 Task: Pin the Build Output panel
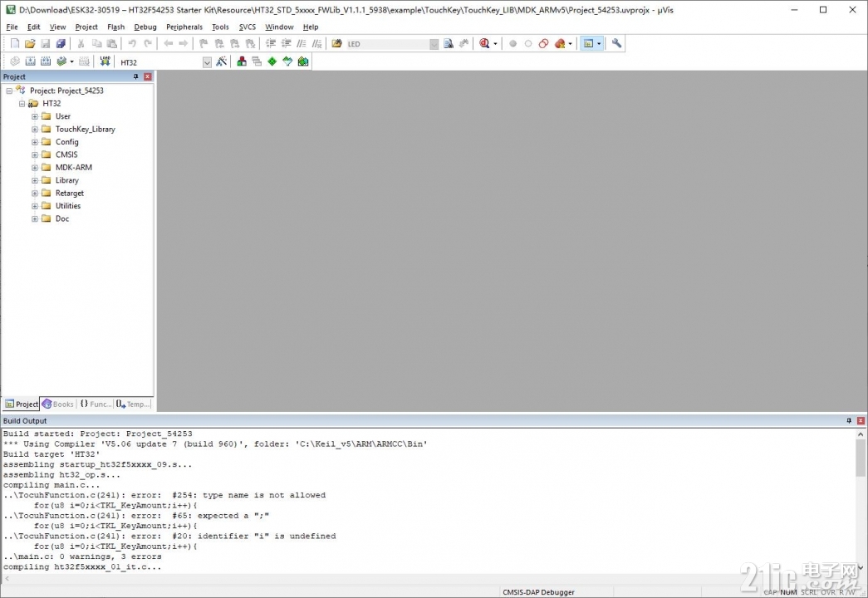tap(849, 421)
